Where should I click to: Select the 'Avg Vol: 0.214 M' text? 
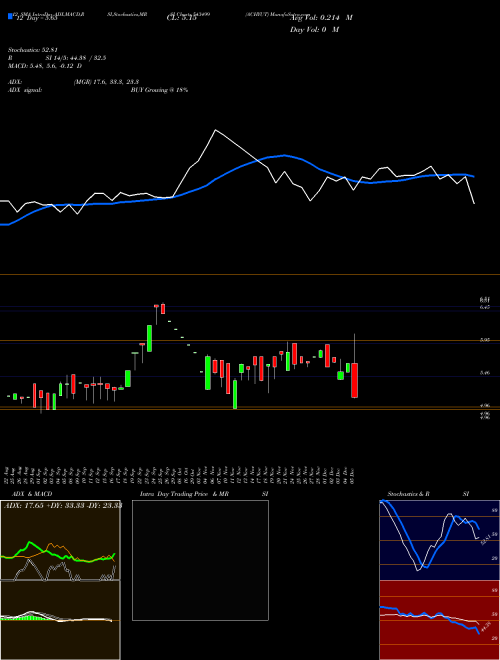[x=322, y=18]
